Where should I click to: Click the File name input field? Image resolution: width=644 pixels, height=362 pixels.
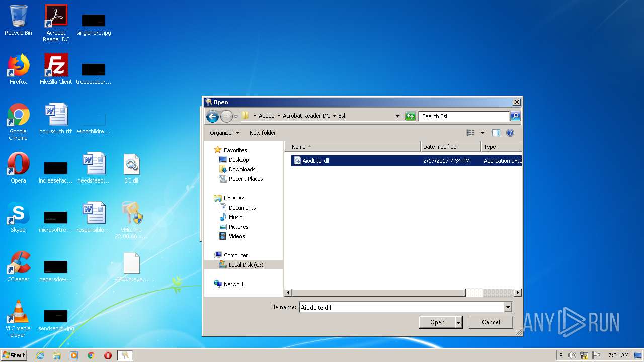click(401, 307)
